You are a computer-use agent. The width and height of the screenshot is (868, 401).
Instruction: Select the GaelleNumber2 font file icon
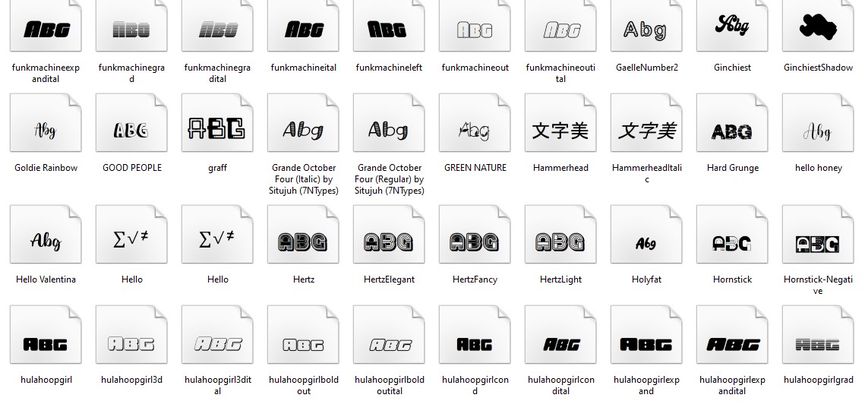[646, 30]
